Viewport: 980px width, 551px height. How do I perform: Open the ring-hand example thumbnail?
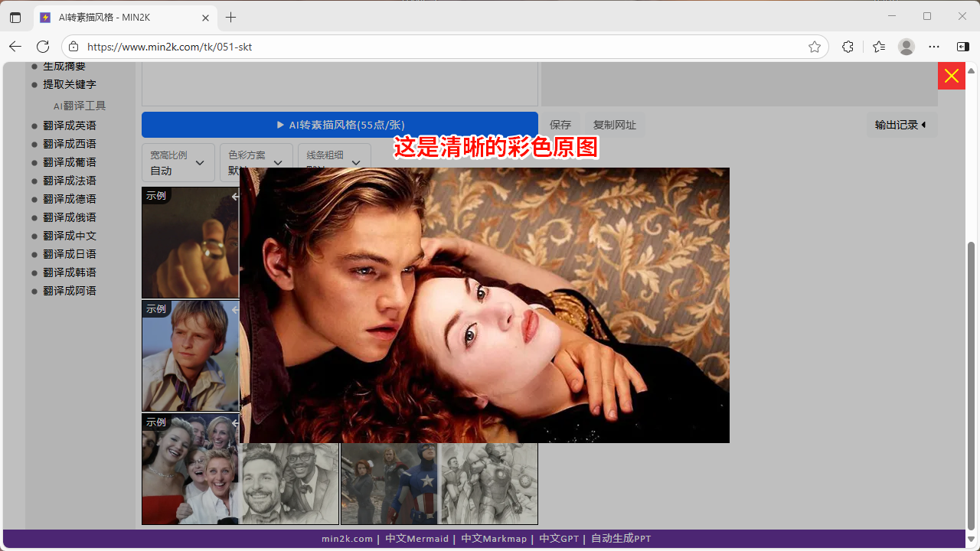[191, 243]
